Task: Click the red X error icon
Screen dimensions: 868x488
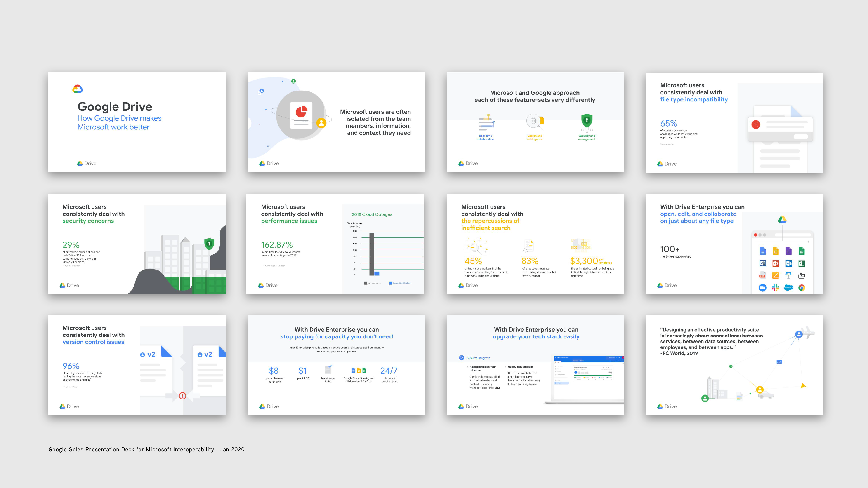Action: (756, 125)
